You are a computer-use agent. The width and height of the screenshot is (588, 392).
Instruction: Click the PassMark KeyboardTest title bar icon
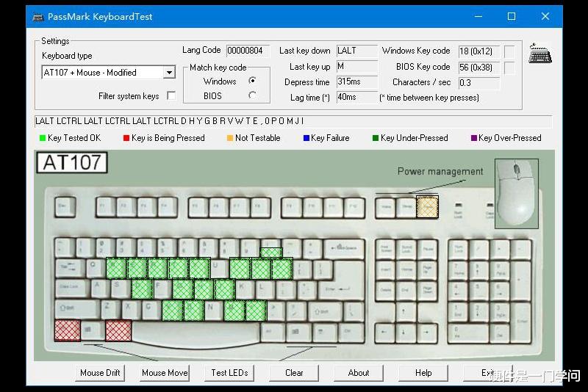click(38, 17)
